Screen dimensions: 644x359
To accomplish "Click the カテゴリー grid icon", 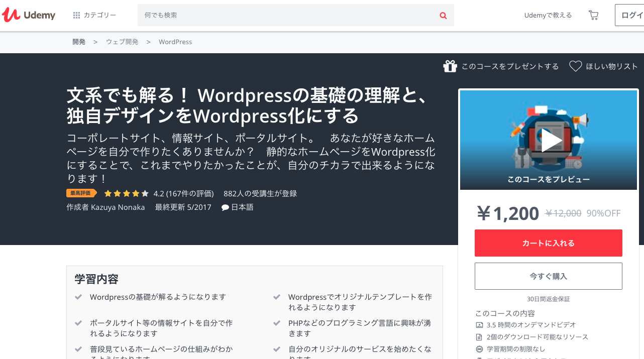I will tap(76, 15).
